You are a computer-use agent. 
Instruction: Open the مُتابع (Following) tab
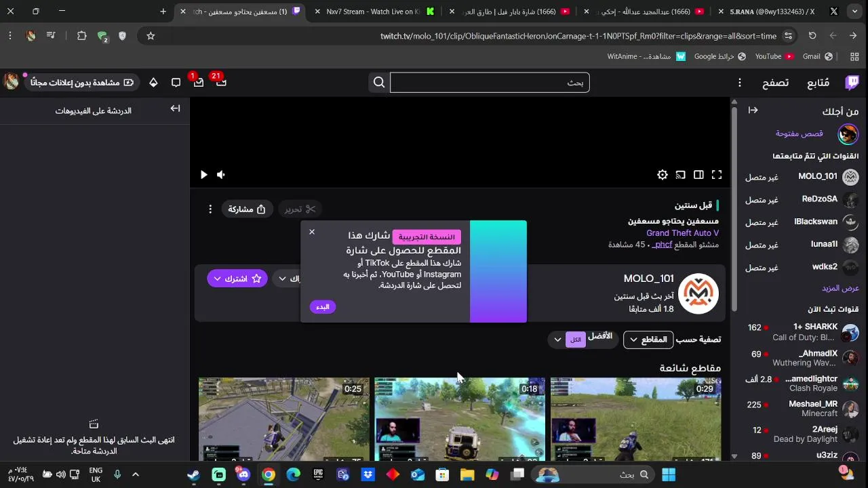[818, 83]
